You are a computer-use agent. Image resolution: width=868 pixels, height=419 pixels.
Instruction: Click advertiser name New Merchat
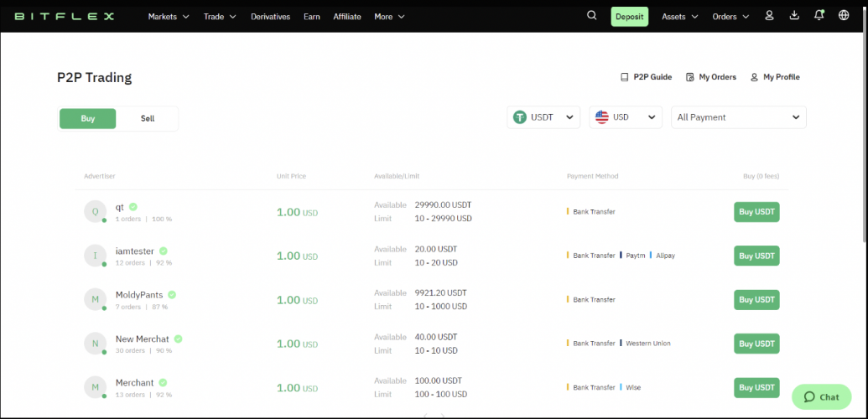[x=143, y=339]
